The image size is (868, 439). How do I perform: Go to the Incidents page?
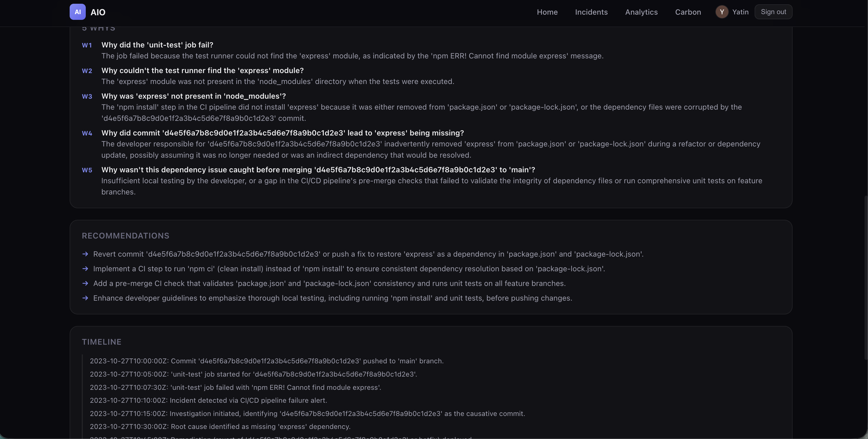(591, 12)
